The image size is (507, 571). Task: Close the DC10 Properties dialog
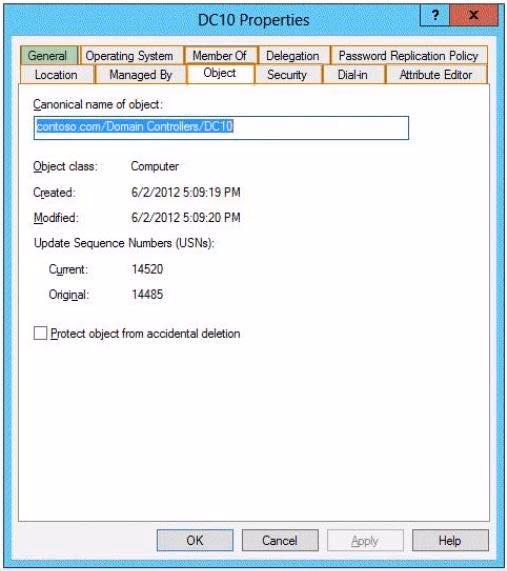click(x=473, y=15)
